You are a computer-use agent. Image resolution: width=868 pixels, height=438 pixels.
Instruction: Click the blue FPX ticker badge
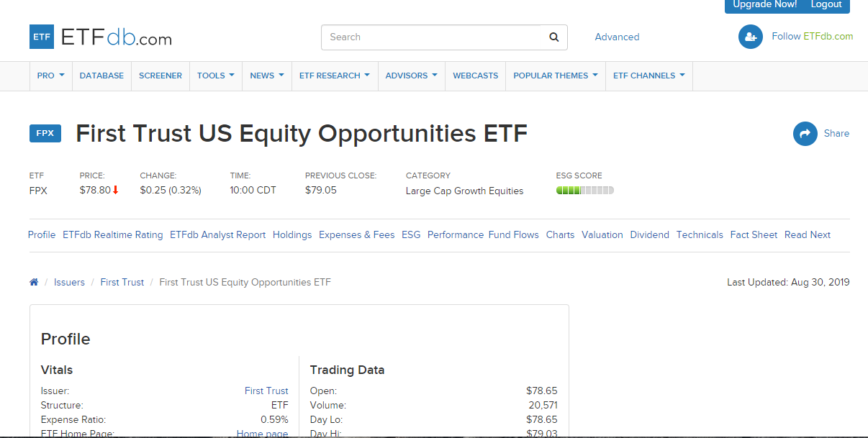(x=45, y=134)
